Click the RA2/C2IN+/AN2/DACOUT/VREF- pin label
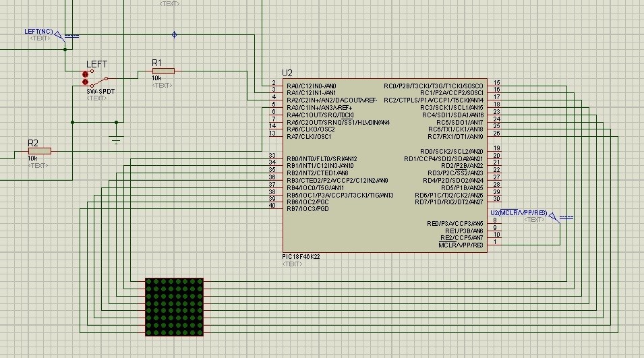The height and width of the screenshot is (358, 644). tap(332, 100)
